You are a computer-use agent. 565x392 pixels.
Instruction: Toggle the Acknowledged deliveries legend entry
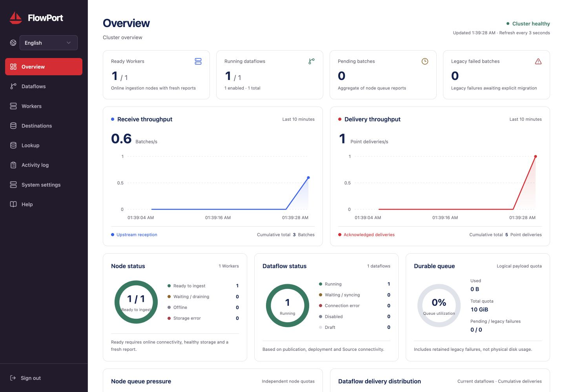(x=366, y=235)
